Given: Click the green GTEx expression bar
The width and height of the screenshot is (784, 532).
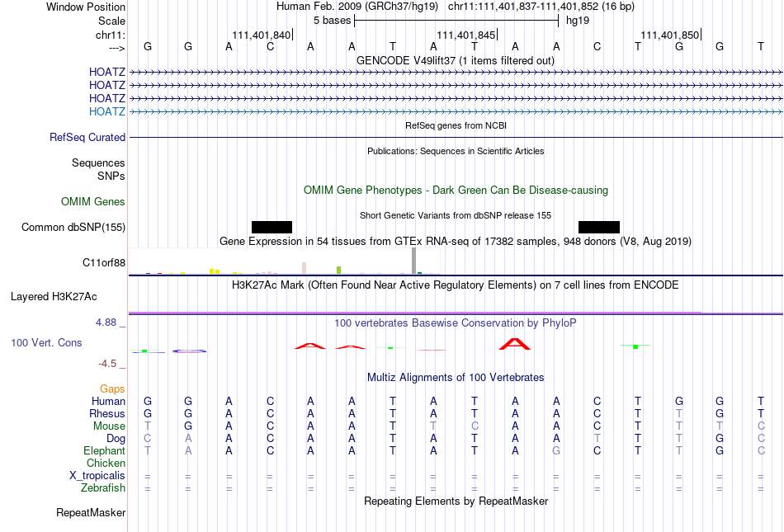Looking at the screenshot, I should [x=339, y=271].
